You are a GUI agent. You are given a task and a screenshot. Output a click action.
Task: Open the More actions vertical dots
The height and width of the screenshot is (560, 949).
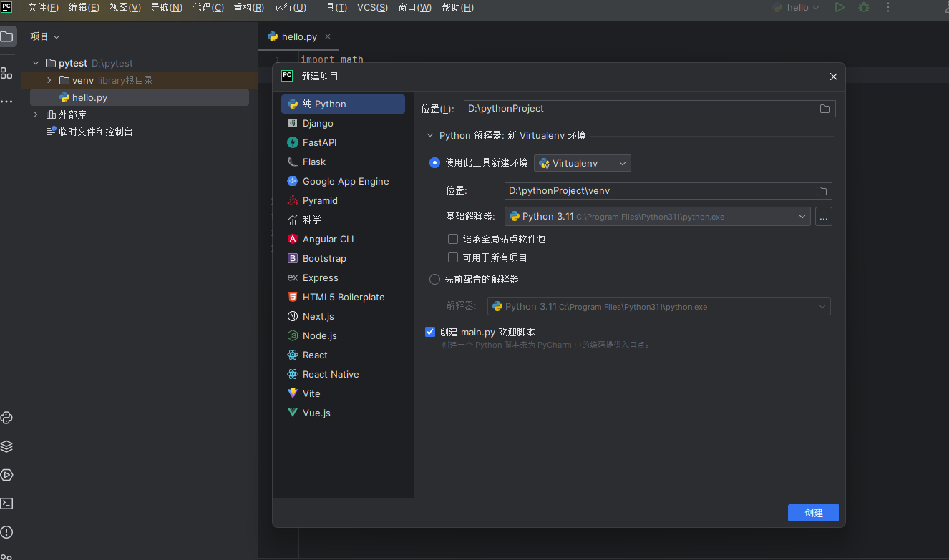tap(888, 7)
